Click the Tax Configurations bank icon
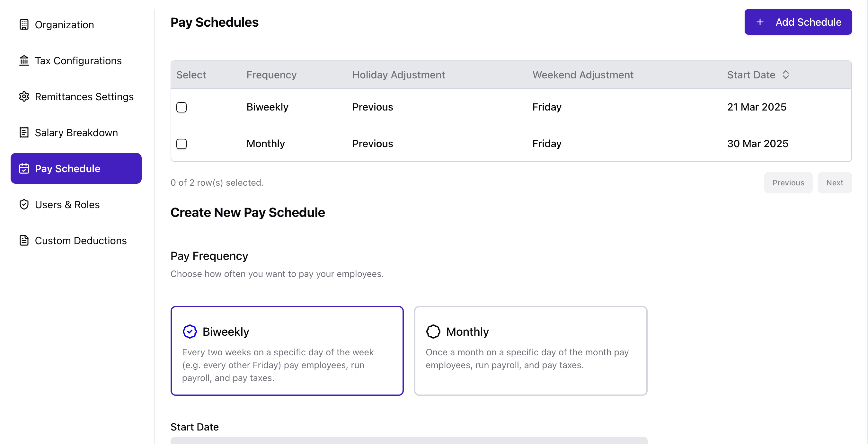868x444 pixels. (24, 61)
